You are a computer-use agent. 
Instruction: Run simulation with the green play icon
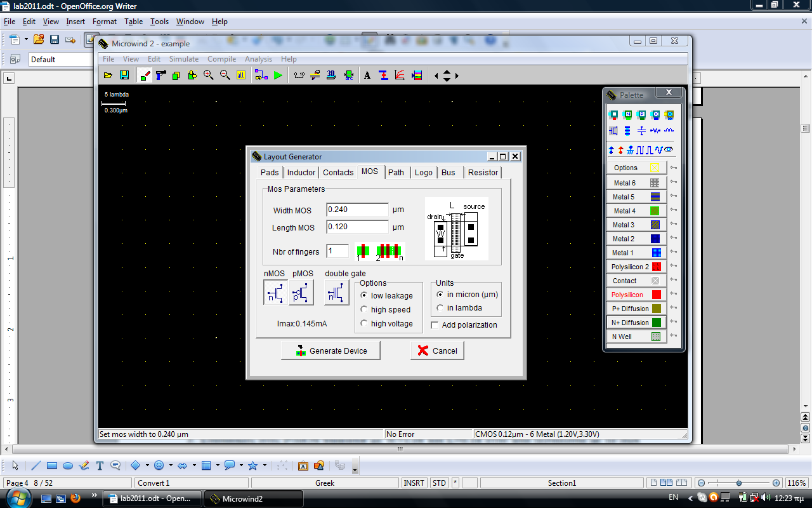coord(278,75)
